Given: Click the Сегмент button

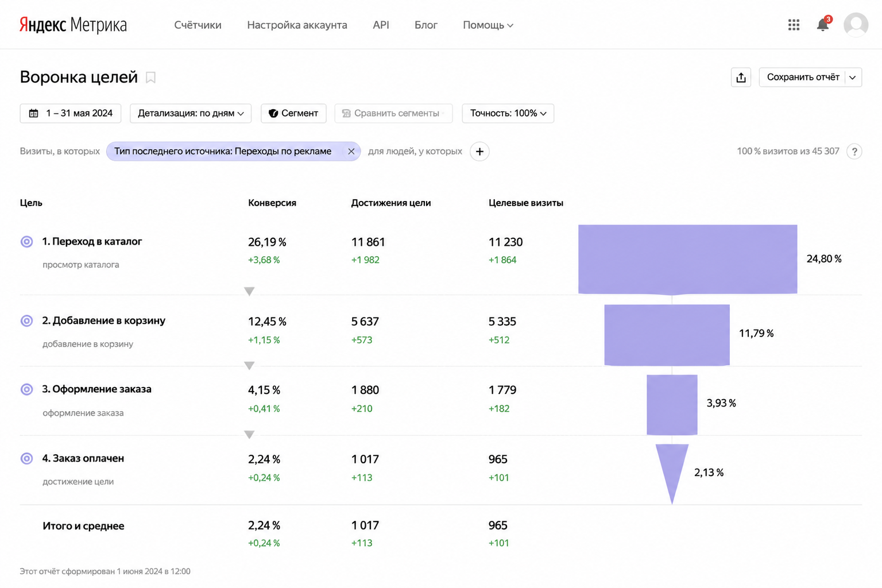Looking at the screenshot, I should pos(293,113).
